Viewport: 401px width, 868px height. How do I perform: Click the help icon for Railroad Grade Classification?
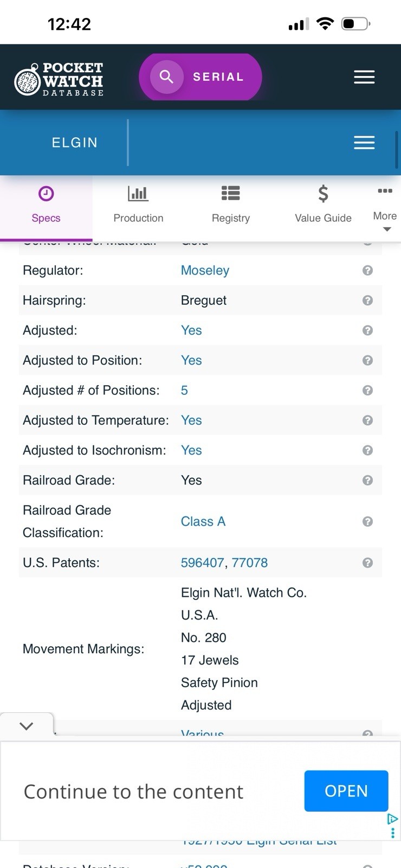point(367,521)
